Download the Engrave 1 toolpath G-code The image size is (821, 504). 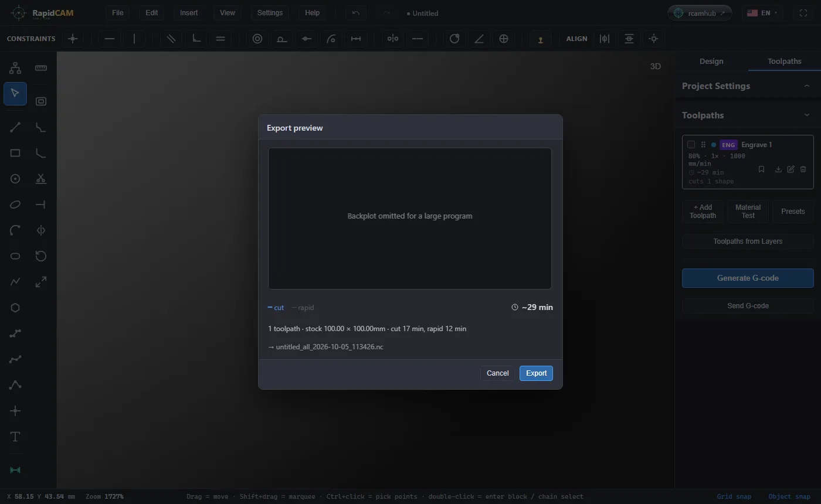tap(778, 169)
